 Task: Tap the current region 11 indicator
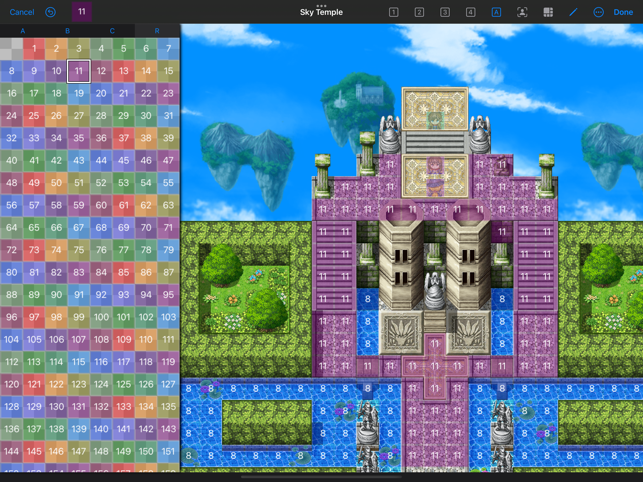tap(82, 11)
